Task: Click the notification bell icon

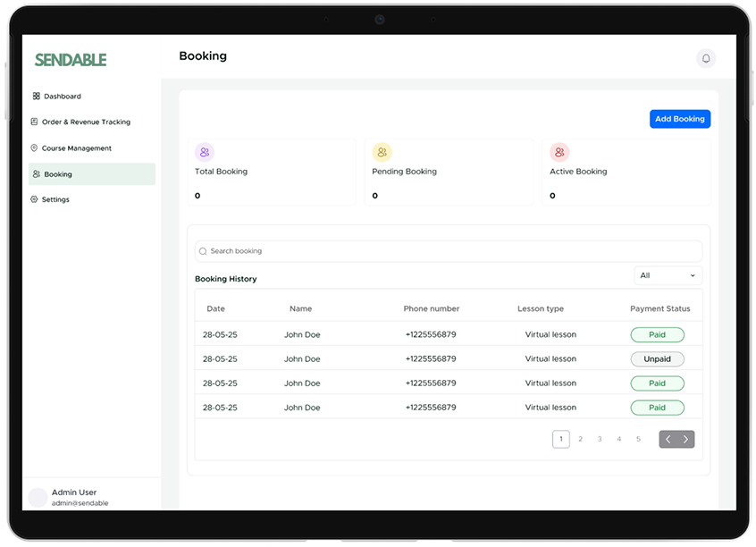Action: pyautogui.click(x=706, y=58)
